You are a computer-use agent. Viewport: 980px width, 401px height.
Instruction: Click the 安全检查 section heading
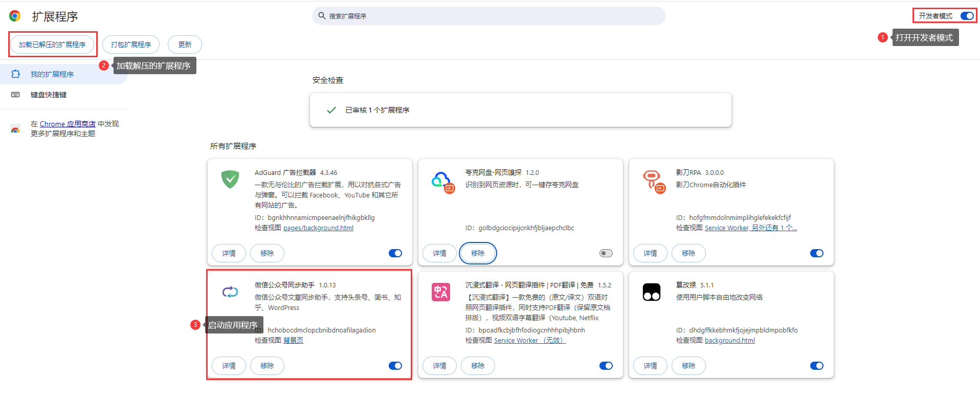pyautogui.click(x=328, y=80)
